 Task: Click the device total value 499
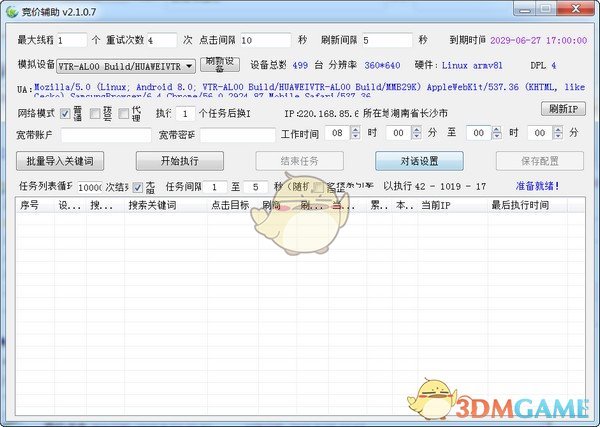coord(300,65)
